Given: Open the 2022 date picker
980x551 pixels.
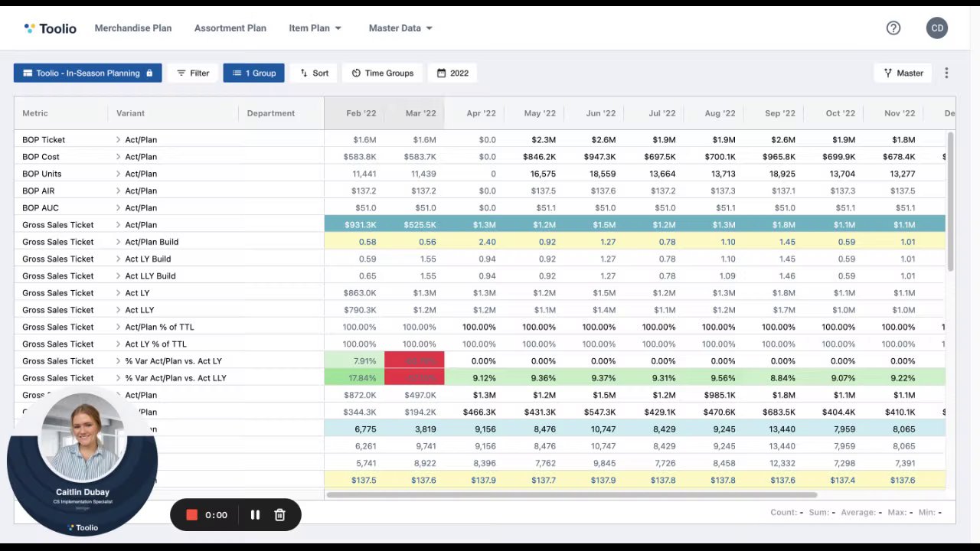Looking at the screenshot, I should tap(452, 73).
